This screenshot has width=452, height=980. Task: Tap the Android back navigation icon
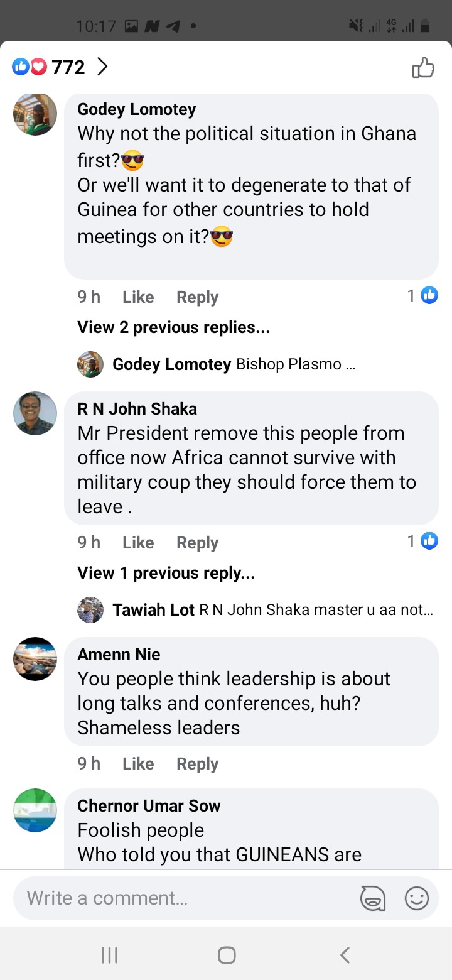pos(344,955)
